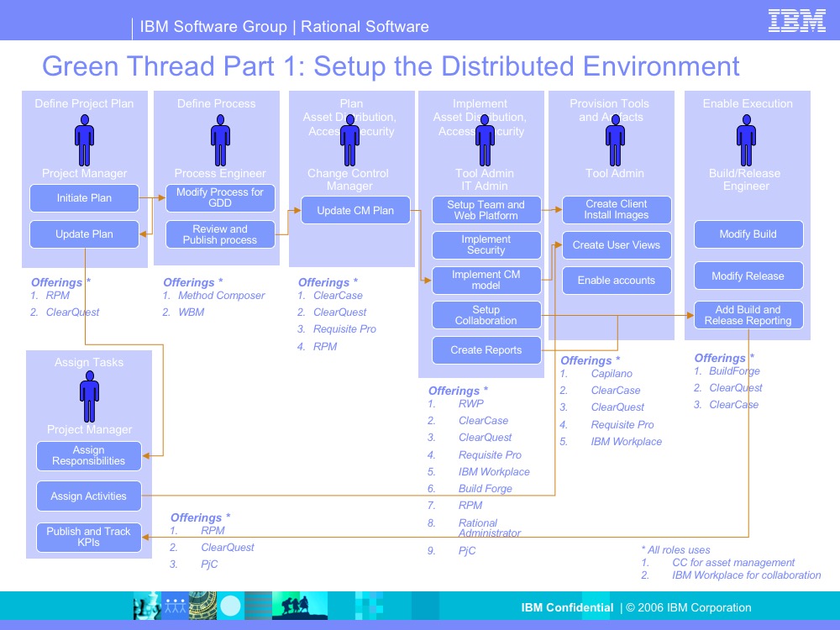
Task: Click the IBM Software Group header text
Action: tap(285, 26)
